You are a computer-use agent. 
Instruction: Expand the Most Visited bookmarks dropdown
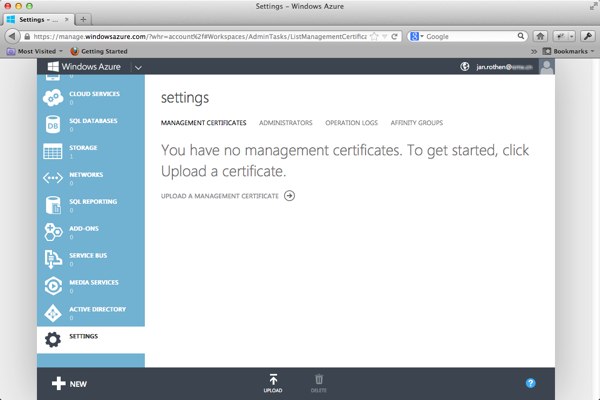point(60,51)
